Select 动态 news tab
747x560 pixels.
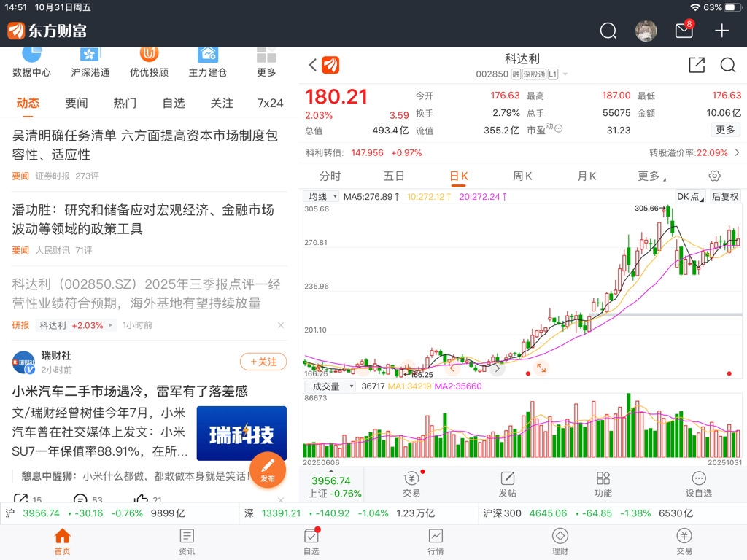coord(28,103)
